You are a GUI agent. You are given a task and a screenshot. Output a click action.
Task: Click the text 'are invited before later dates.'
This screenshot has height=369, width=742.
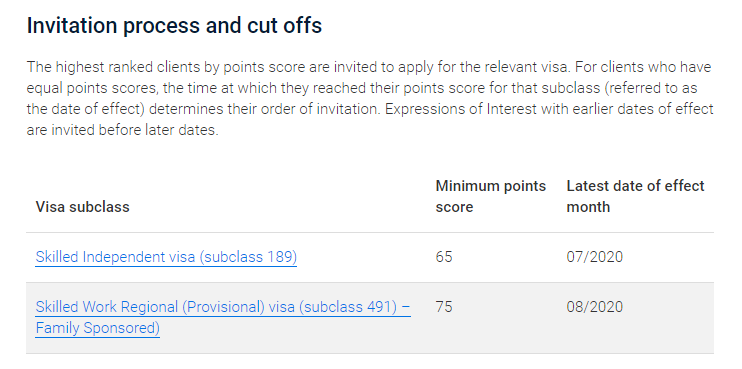123,130
